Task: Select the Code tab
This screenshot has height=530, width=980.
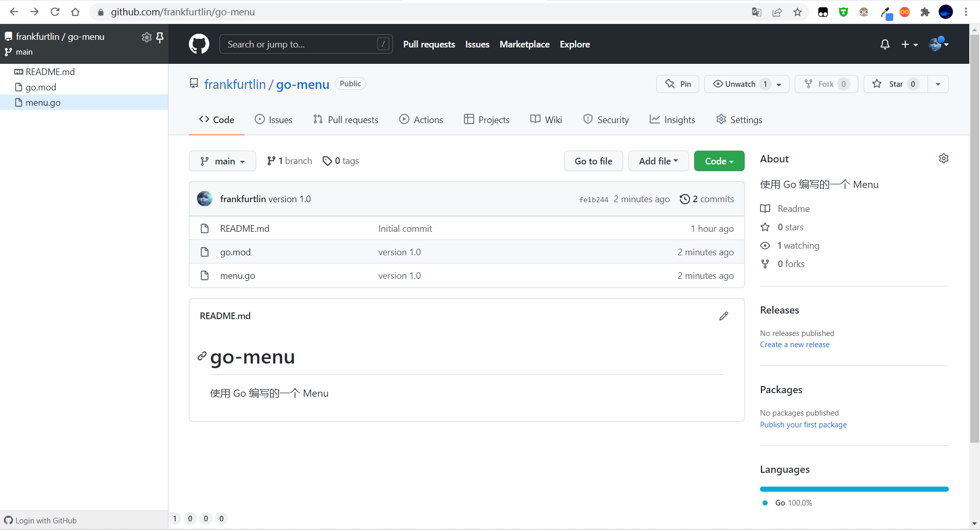Action: click(x=216, y=119)
